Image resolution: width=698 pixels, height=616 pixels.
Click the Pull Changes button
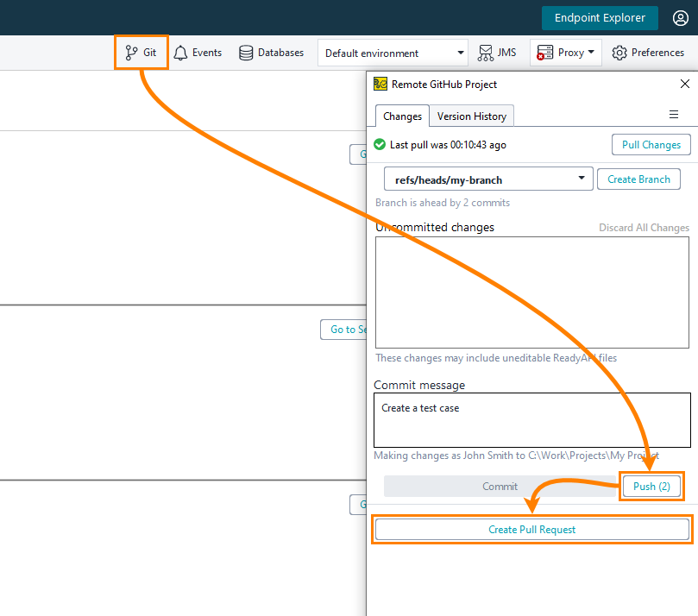point(651,144)
